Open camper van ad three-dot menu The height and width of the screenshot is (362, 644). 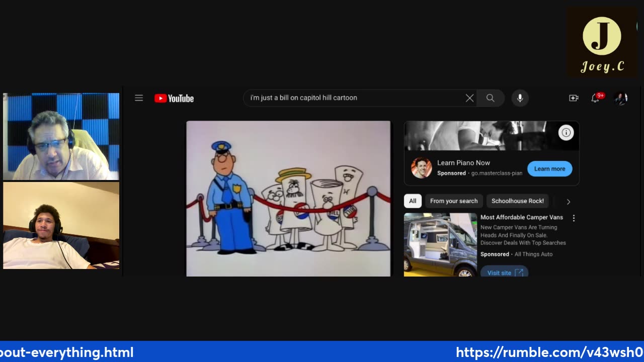574,218
